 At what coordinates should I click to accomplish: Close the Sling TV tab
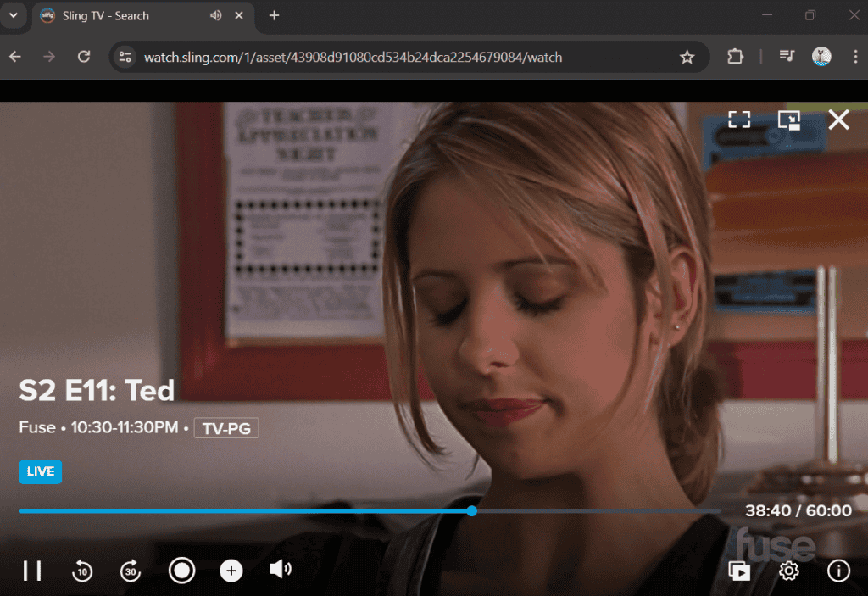[x=239, y=15]
